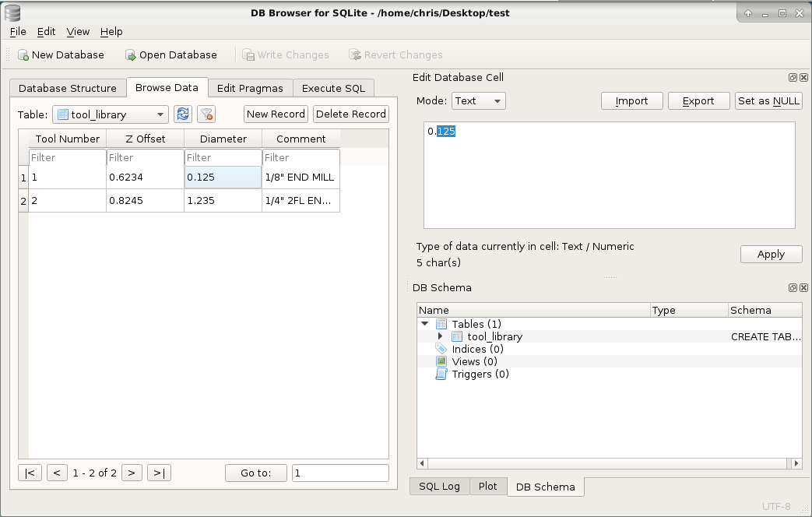Open the Help menu

click(x=111, y=32)
